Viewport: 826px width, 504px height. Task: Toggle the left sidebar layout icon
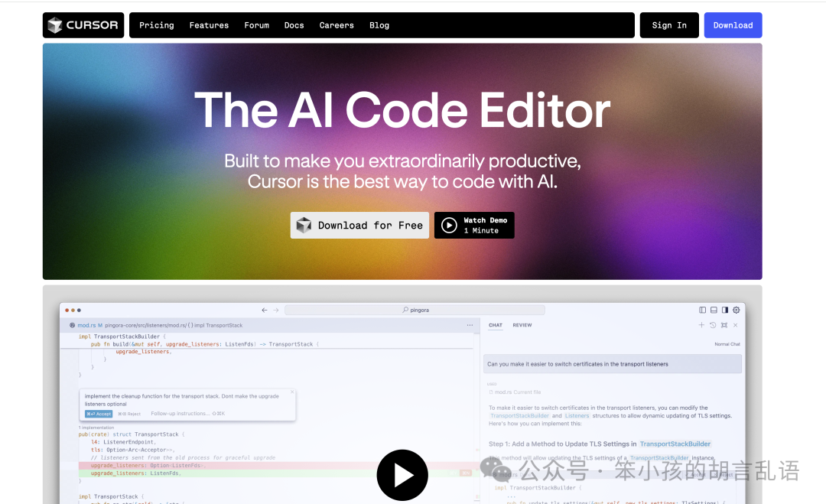point(702,311)
